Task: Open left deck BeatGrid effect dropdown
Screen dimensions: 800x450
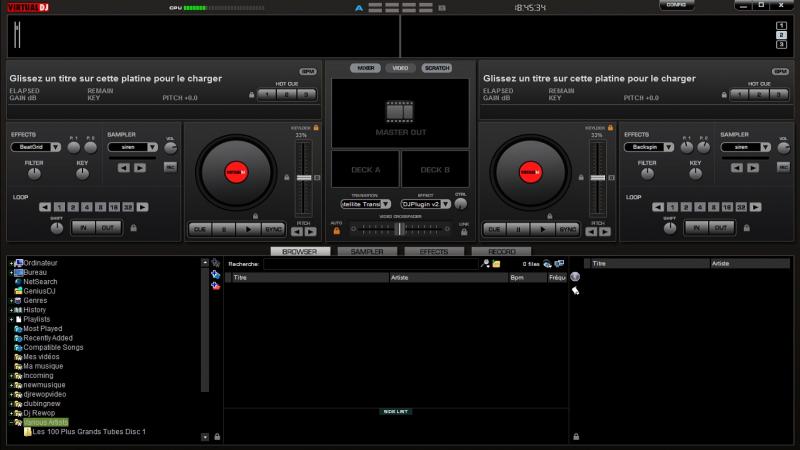Action: pyautogui.click(x=56, y=147)
